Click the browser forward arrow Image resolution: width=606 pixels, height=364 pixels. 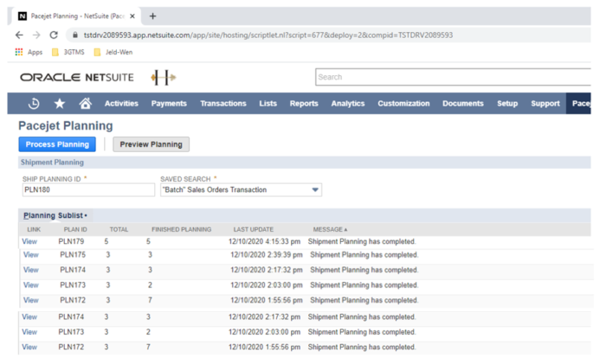(36, 35)
